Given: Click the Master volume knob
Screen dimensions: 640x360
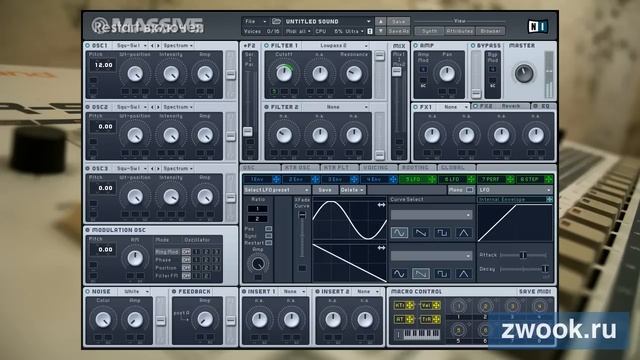Looking at the screenshot, I should [524, 73].
